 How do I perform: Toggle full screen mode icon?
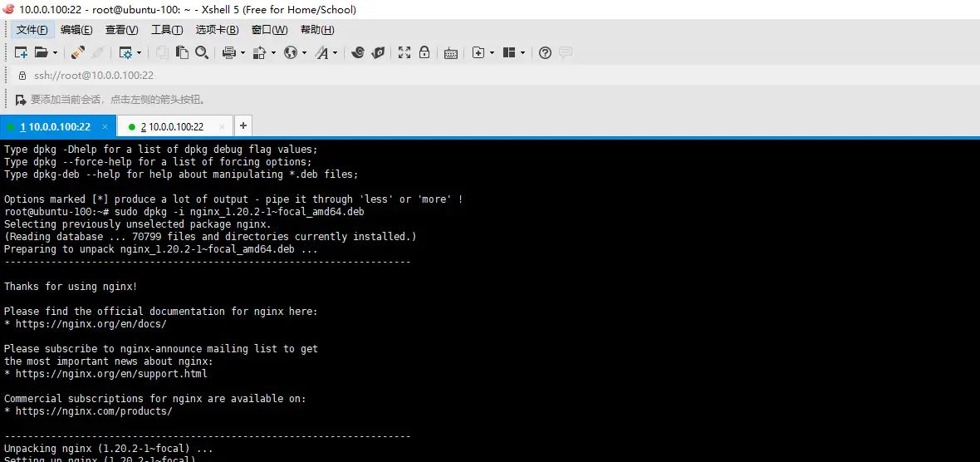[x=404, y=52]
